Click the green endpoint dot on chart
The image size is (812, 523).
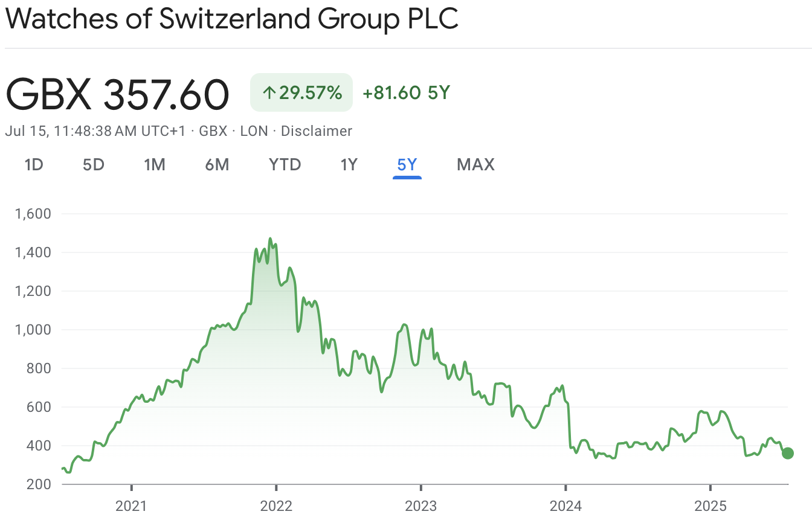787,454
